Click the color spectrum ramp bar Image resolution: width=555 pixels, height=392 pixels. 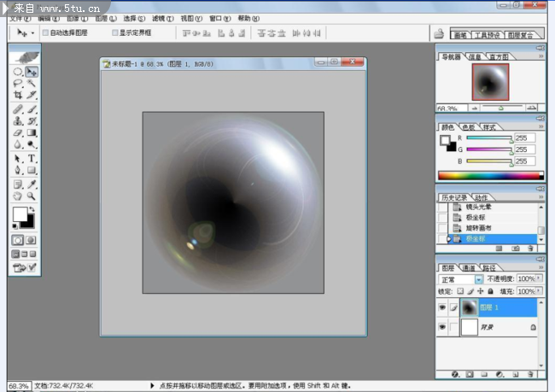[487, 175]
